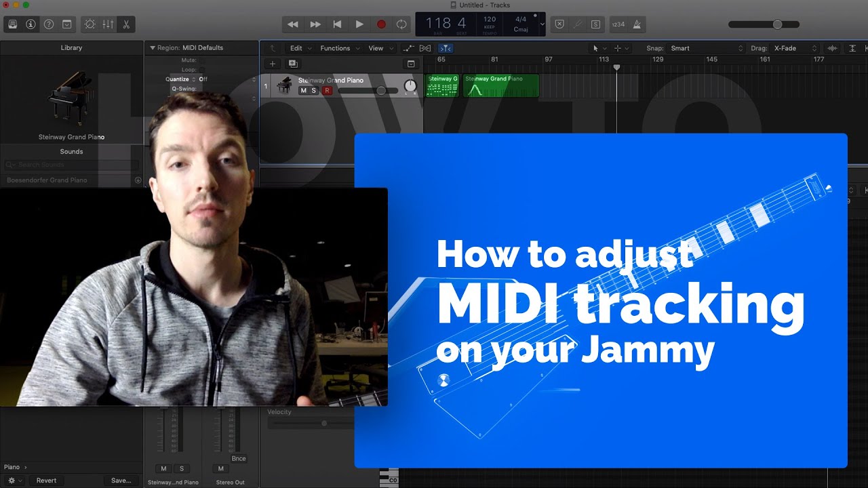Image resolution: width=868 pixels, height=488 pixels.
Task: Click the Add new track plus button
Action: pyautogui.click(x=273, y=64)
